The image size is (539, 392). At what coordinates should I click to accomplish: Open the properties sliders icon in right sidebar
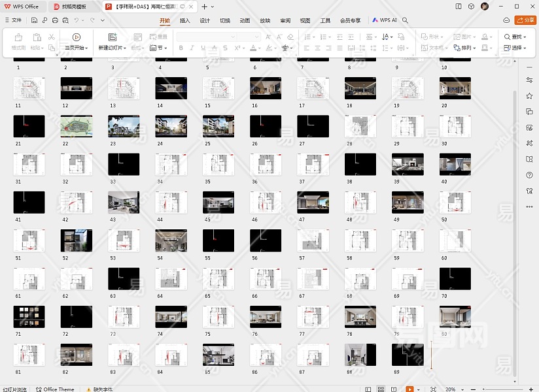pyautogui.click(x=529, y=80)
